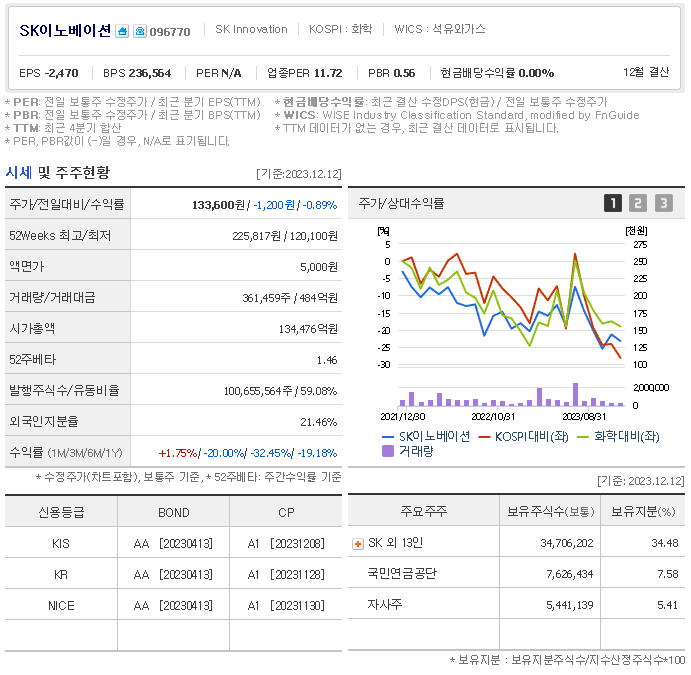Viewport: 691px width, 675px height.
Task: Click the phone icon beside stock code 096770
Action: (140, 31)
